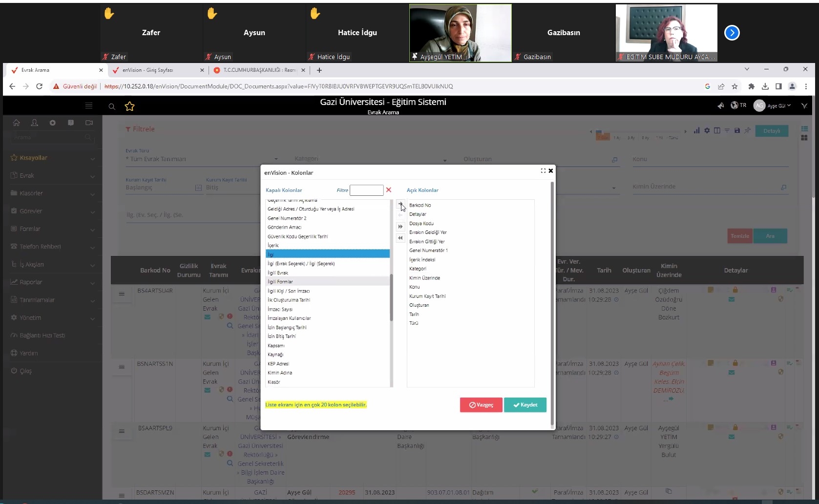
Task: Select İlgili Formlar in closed columns
Action: 327,282
